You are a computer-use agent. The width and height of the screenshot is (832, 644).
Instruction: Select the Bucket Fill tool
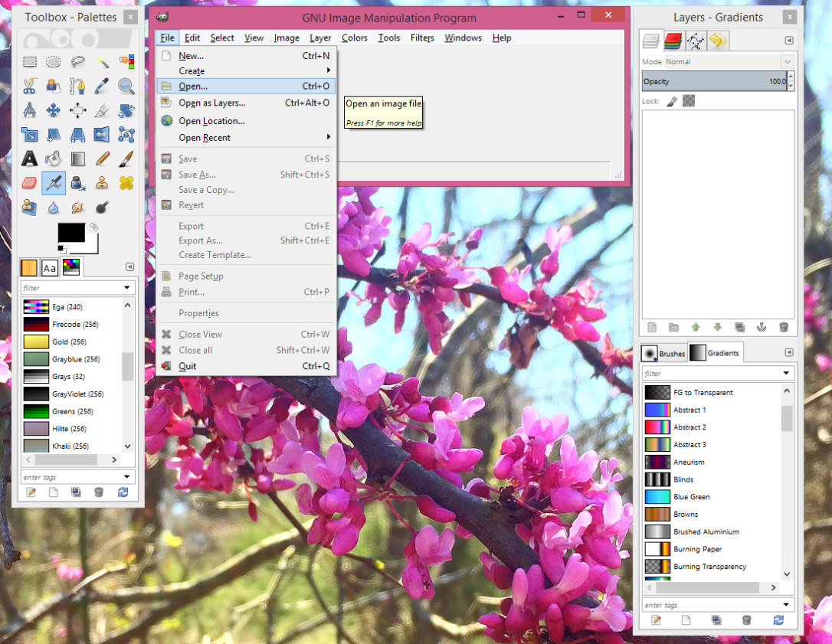click(54, 159)
